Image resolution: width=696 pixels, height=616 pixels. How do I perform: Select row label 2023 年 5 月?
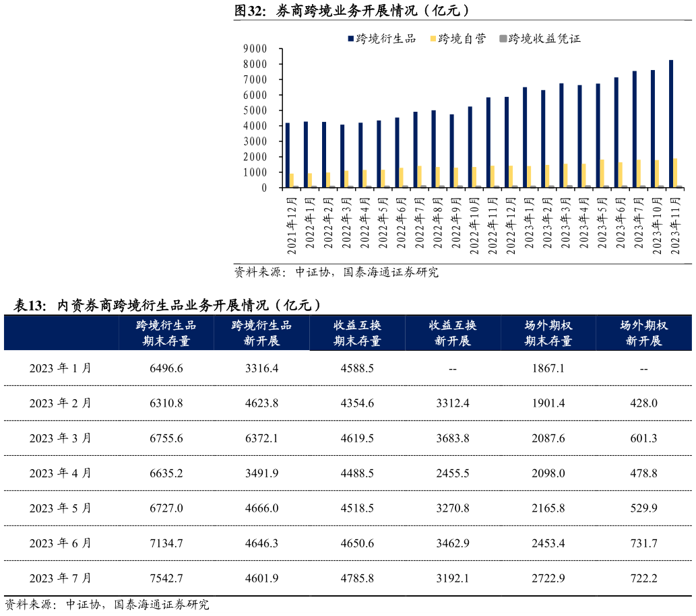[61, 508]
